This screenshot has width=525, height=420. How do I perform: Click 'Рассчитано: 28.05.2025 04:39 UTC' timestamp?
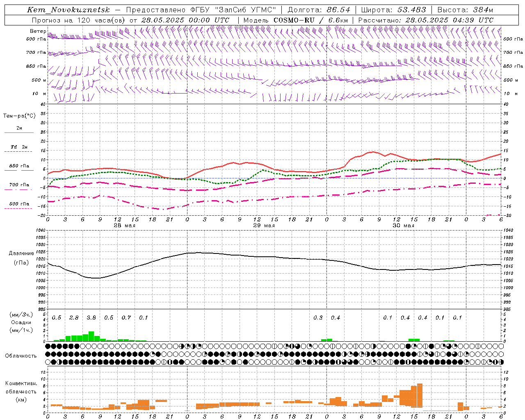(x=426, y=20)
